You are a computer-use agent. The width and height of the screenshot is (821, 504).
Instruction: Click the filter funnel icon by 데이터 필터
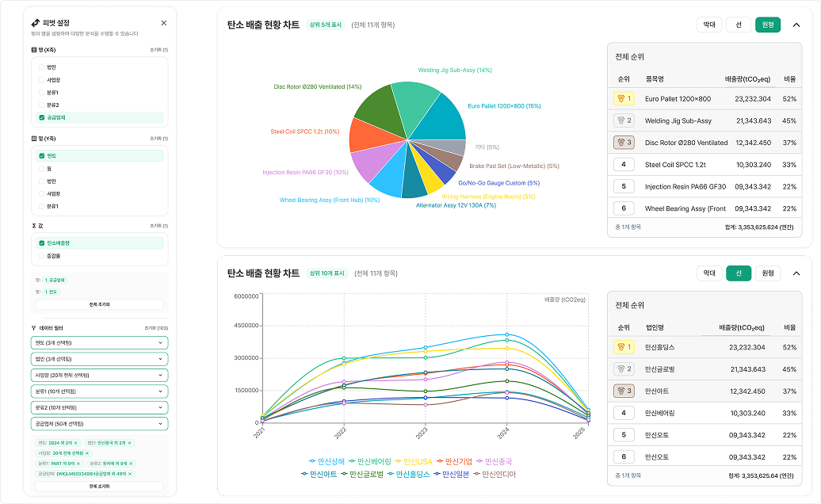33,327
